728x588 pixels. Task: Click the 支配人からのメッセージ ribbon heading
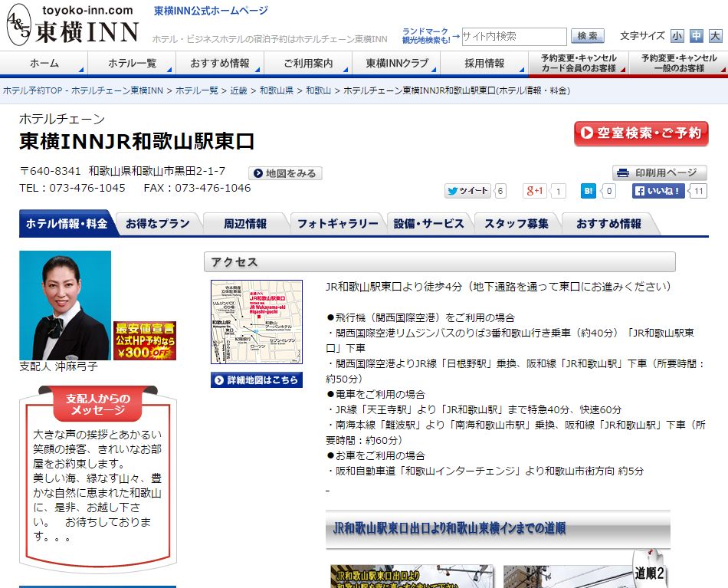[x=98, y=403]
